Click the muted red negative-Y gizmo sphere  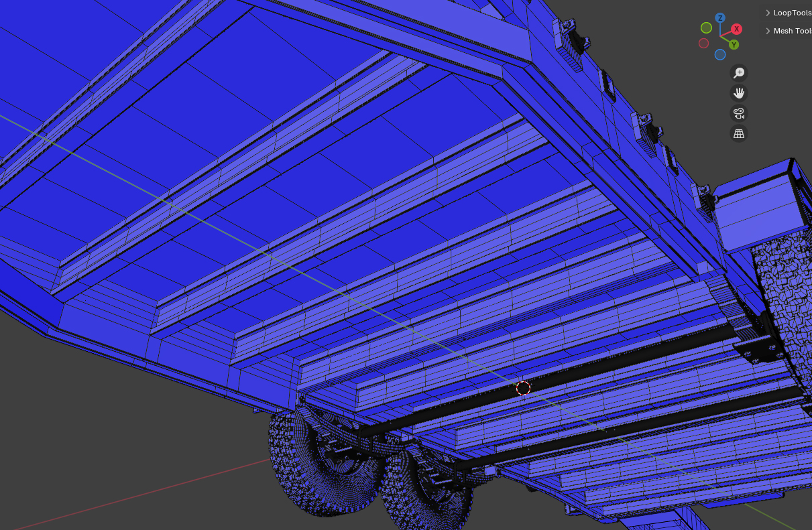click(x=703, y=43)
